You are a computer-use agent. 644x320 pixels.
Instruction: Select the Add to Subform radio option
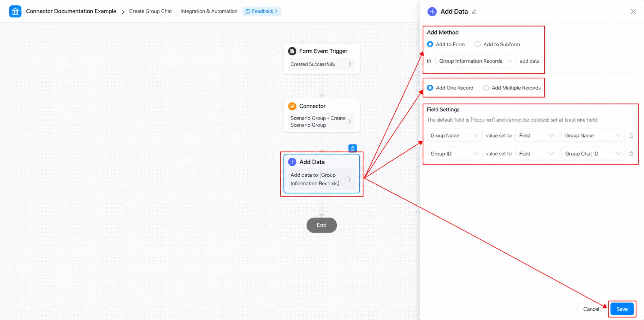pyautogui.click(x=478, y=44)
